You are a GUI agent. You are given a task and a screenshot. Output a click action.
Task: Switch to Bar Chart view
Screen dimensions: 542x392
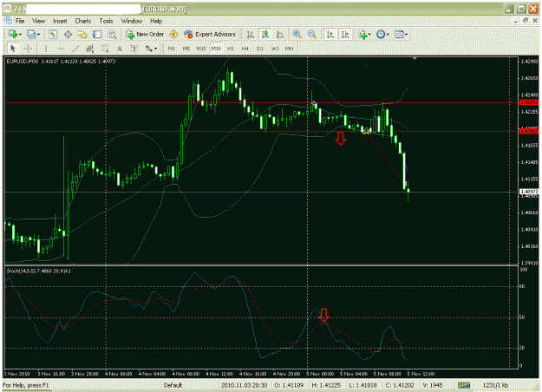pos(251,34)
